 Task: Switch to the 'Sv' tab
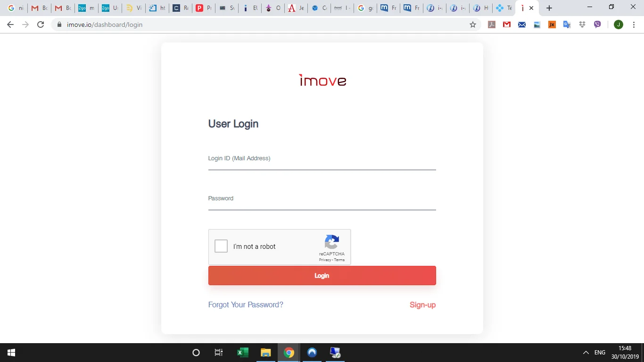227,8
